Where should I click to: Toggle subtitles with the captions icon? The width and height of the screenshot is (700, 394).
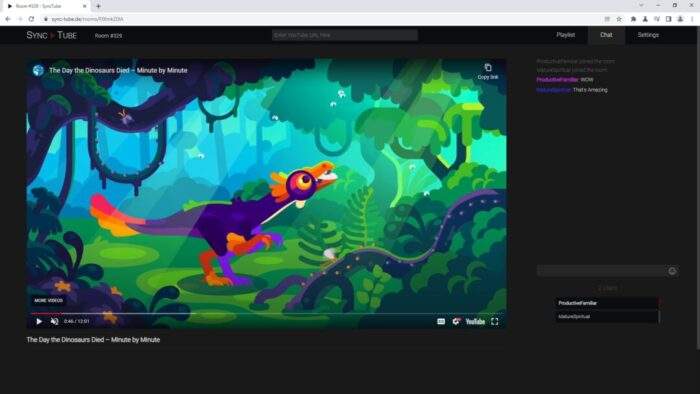coord(441,321)
